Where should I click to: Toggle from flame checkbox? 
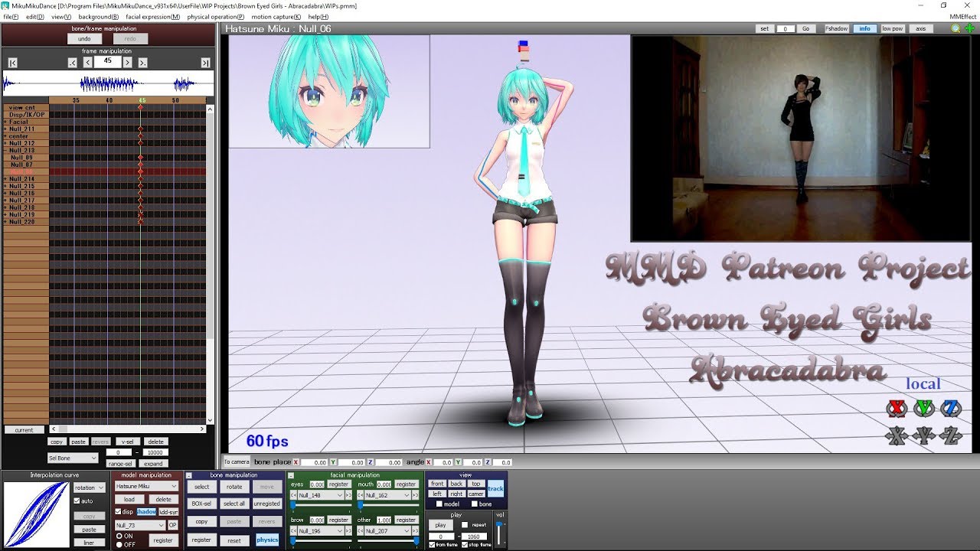pos(432,545)
